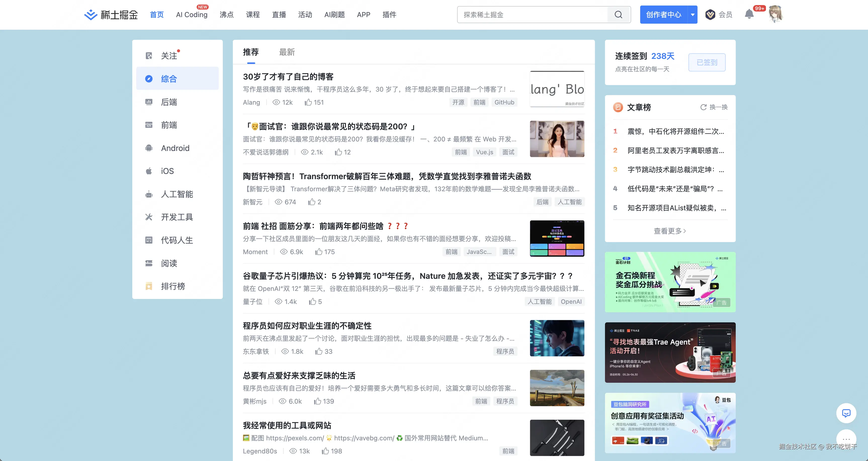Click the 排行榜 ranking sidebar item

click(172, 286)
